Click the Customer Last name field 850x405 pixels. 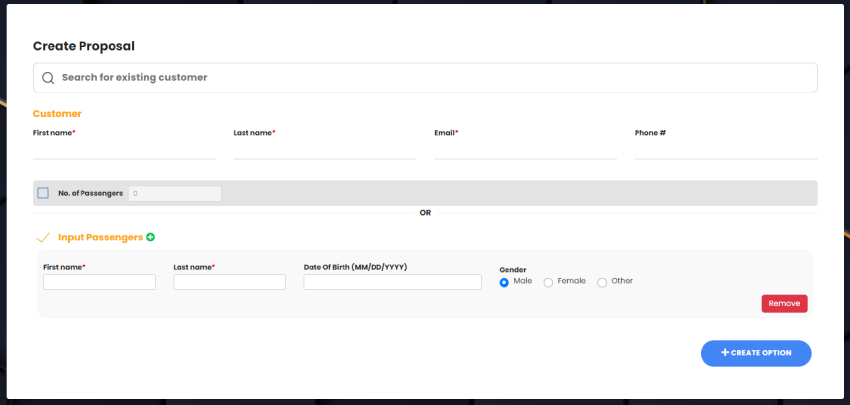325,150
